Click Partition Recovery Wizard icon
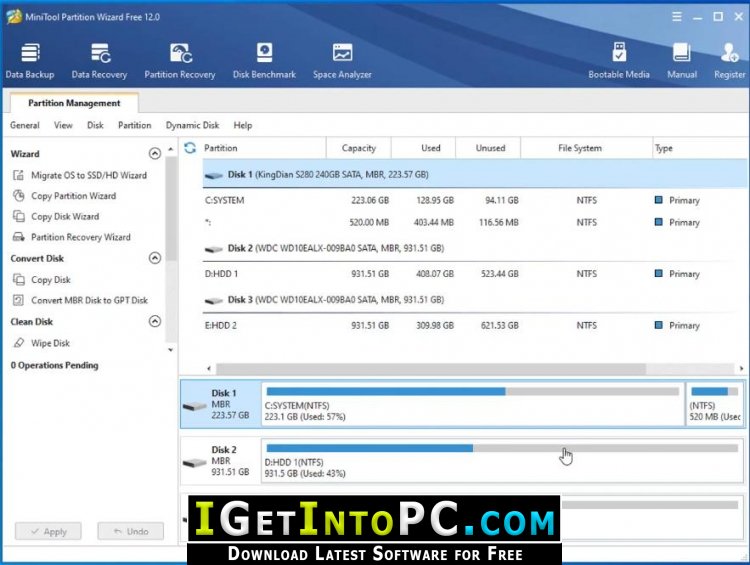750x565 pixels. coord(18,237)
